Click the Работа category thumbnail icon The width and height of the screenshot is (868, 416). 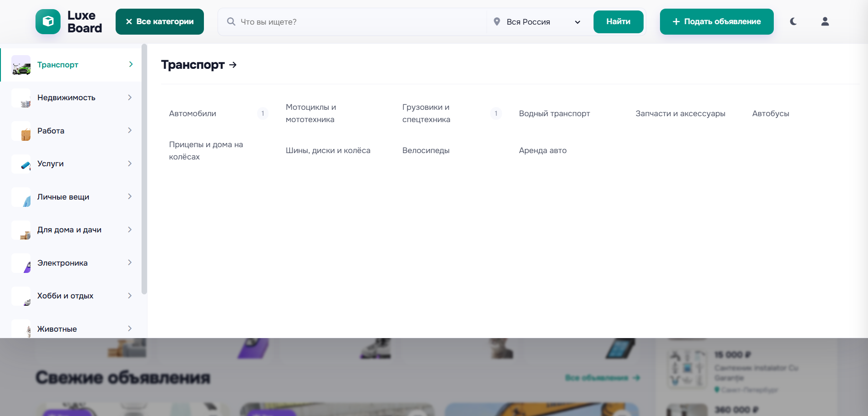click(21, 131)
